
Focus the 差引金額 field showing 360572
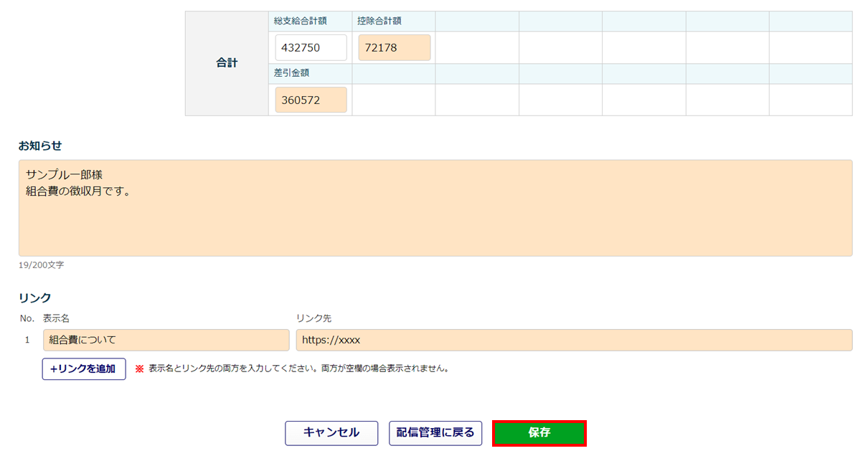click(x=311, y=100)
